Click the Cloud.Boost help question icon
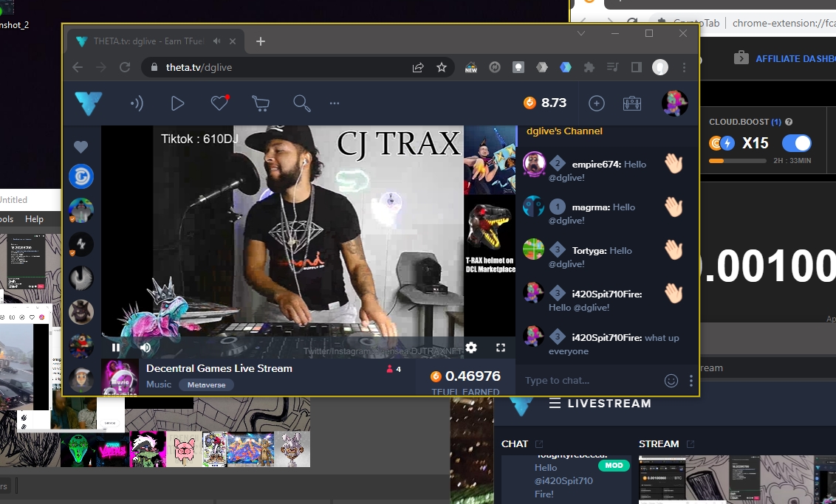This screenshot has width=836, height=504. [789, 122]
